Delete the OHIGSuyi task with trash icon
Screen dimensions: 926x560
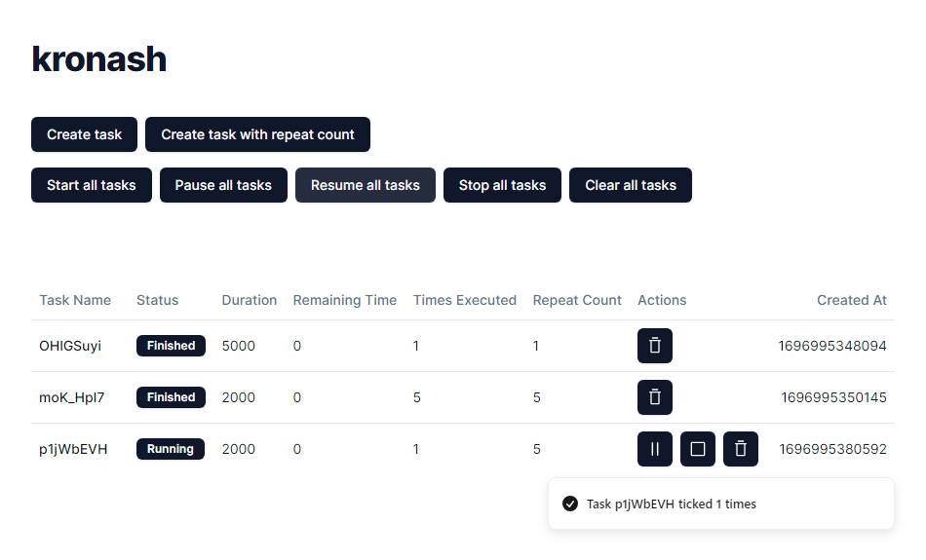(655, 346)
